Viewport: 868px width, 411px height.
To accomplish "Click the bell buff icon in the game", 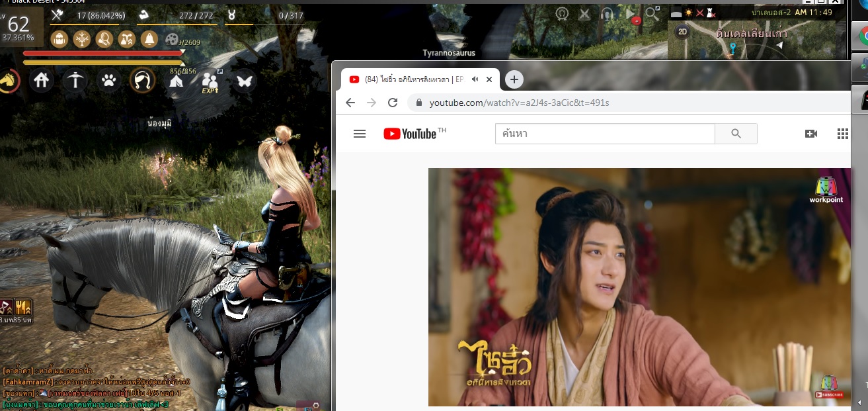I will (149, 39).
